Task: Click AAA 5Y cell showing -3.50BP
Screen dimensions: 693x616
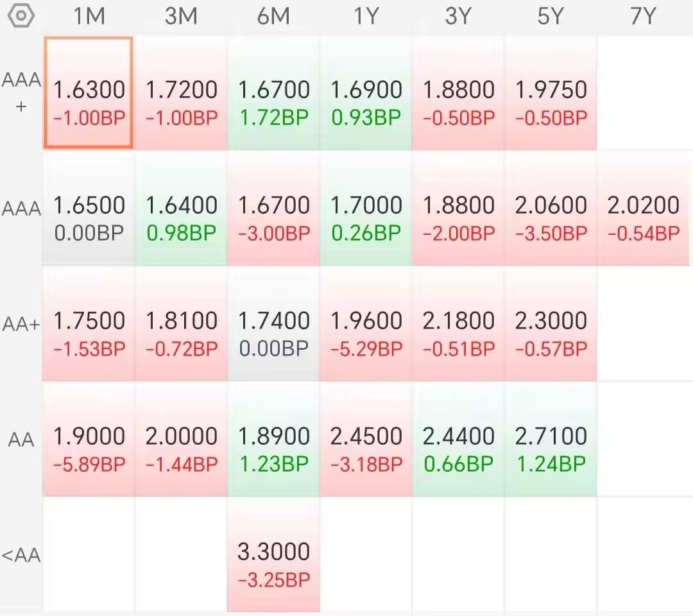Action: point(551,209)
